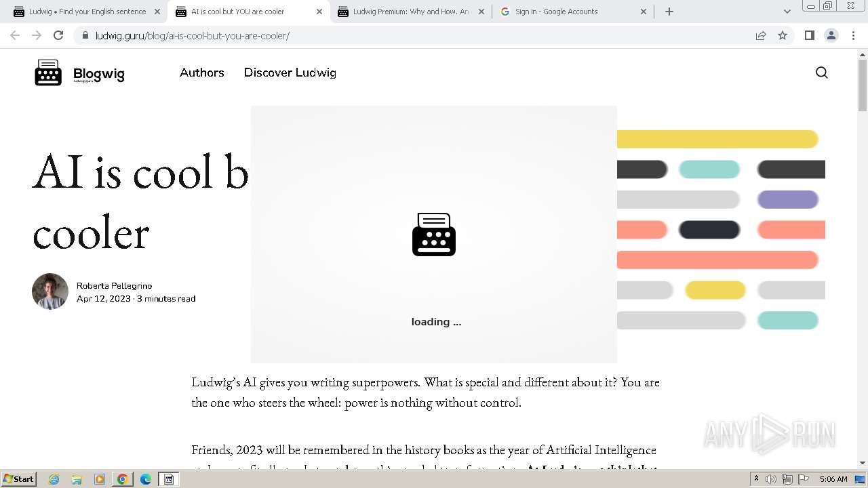This screenshot has height=488, width=868.
Task: Show hidden system tray icons arrow
Action: click(x=756, y=479)
